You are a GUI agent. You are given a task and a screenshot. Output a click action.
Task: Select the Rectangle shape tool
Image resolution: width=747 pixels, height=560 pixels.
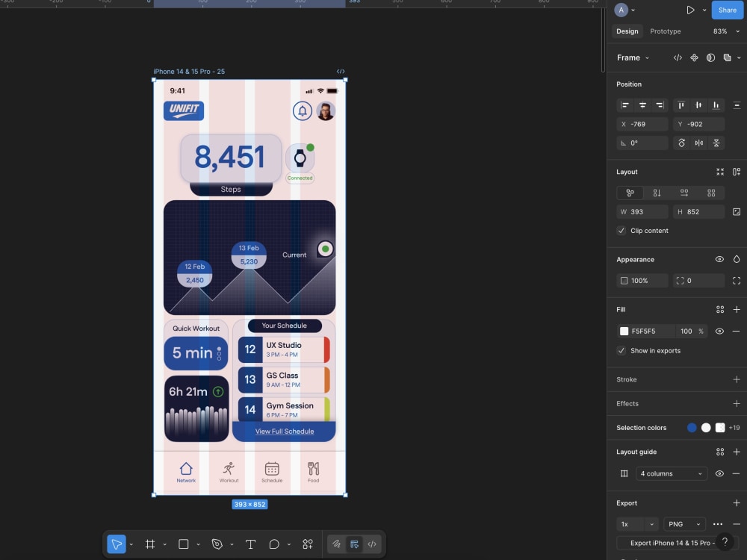[x=184, y=544]
